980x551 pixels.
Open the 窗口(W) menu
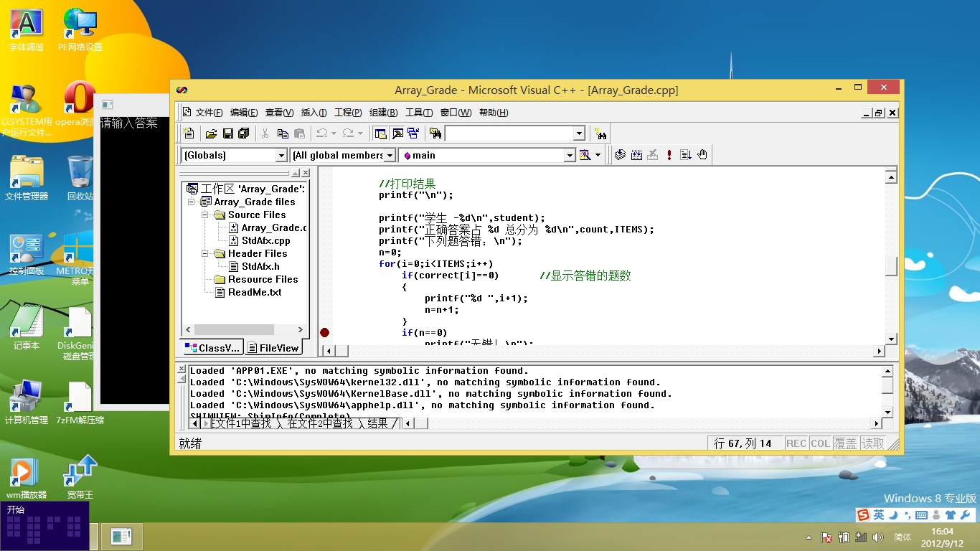pyautogui.click(x=456, y=113)
